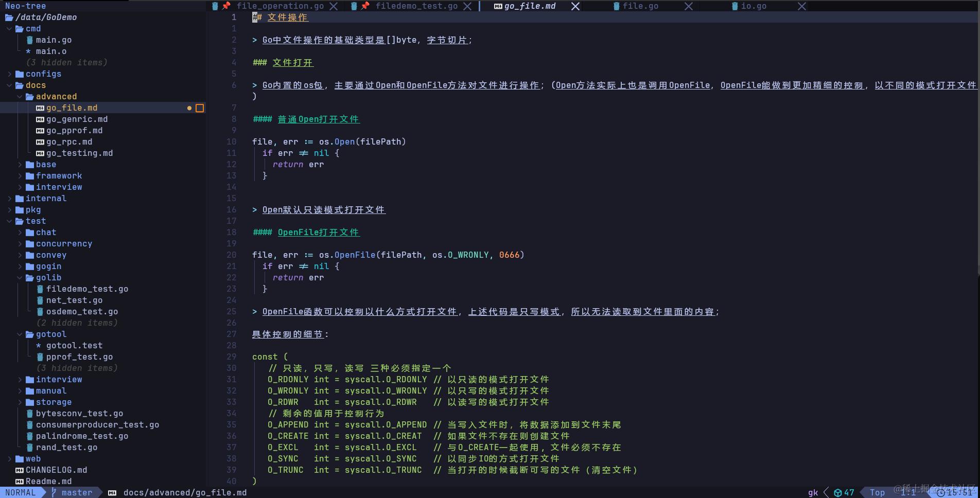Click the folder icon of concurrency
980x498 pixels.
(30, 244)
